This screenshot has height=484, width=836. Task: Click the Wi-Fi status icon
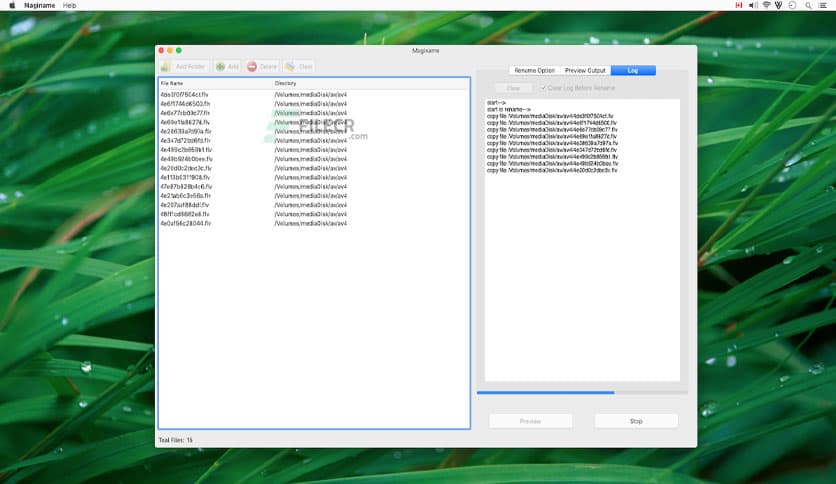coord(766,5)
